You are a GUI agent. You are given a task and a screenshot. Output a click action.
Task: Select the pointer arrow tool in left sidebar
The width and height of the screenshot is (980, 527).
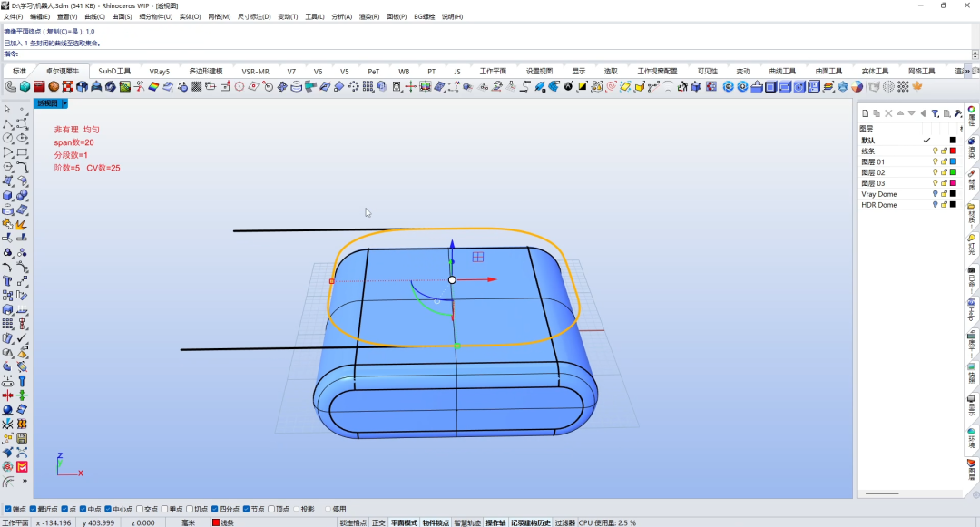(7, 109)
